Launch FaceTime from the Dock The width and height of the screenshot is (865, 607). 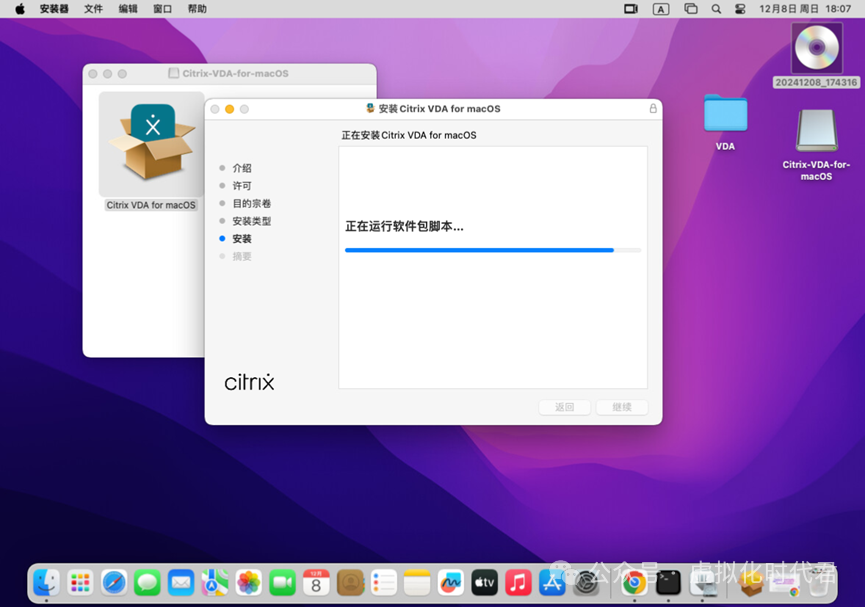coord(282,583)
